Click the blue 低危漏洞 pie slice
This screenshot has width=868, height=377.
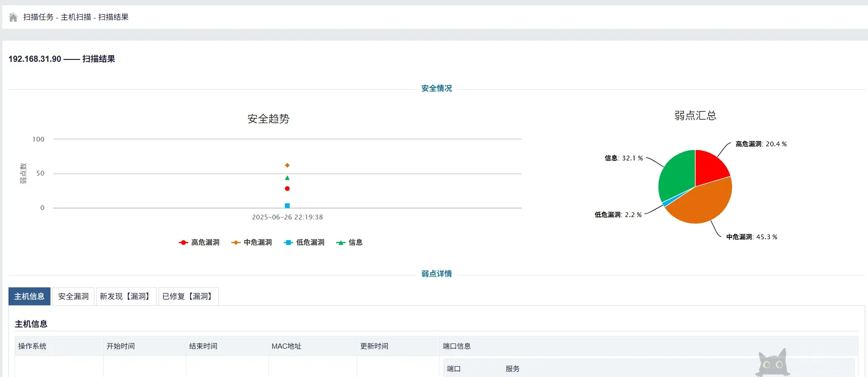point(666,204)
